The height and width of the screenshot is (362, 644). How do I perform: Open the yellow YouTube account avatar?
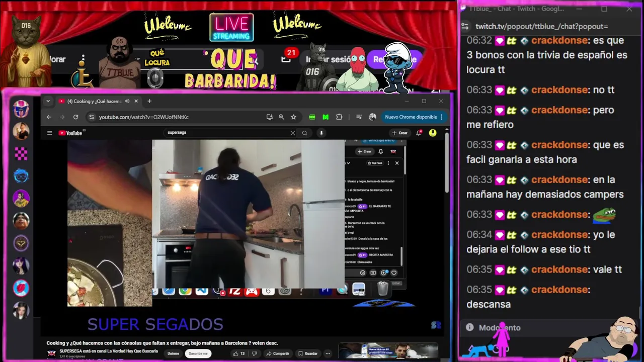(x=433, y=133)
